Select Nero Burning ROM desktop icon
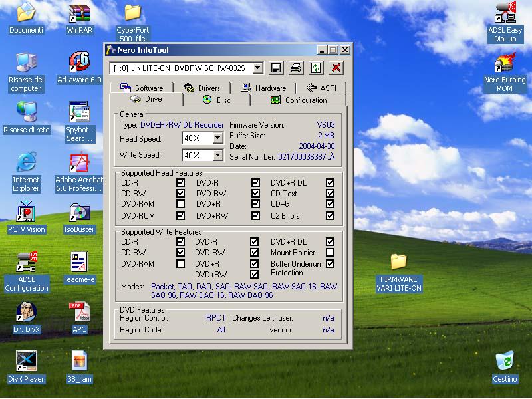This screenshot has width=532, height=399. click(x=505, y=72)
